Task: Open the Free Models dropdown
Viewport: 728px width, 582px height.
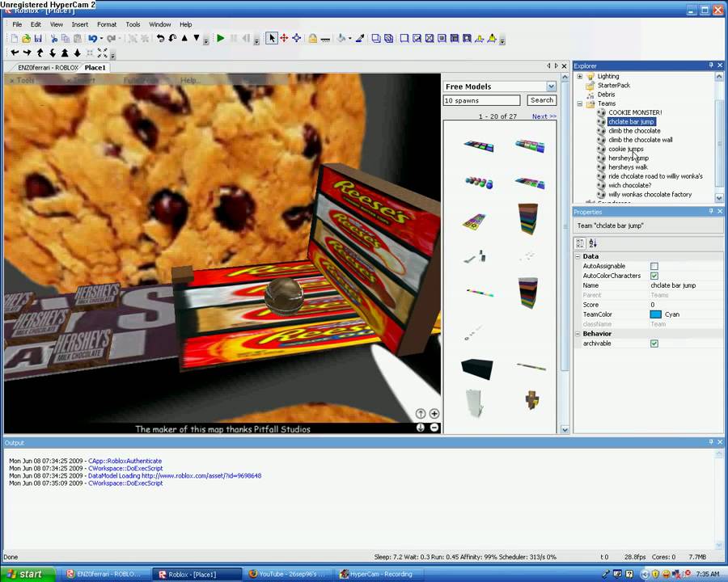Action: click(x=551, y=86)
